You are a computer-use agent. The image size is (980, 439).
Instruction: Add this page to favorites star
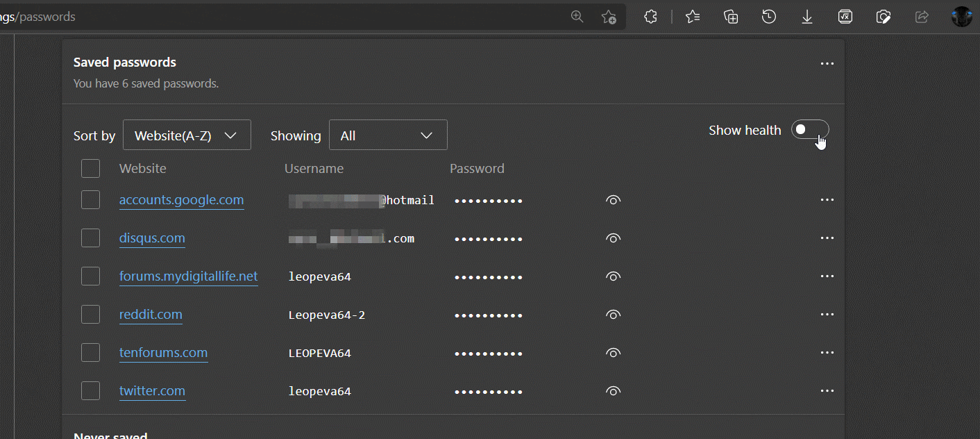609,17
